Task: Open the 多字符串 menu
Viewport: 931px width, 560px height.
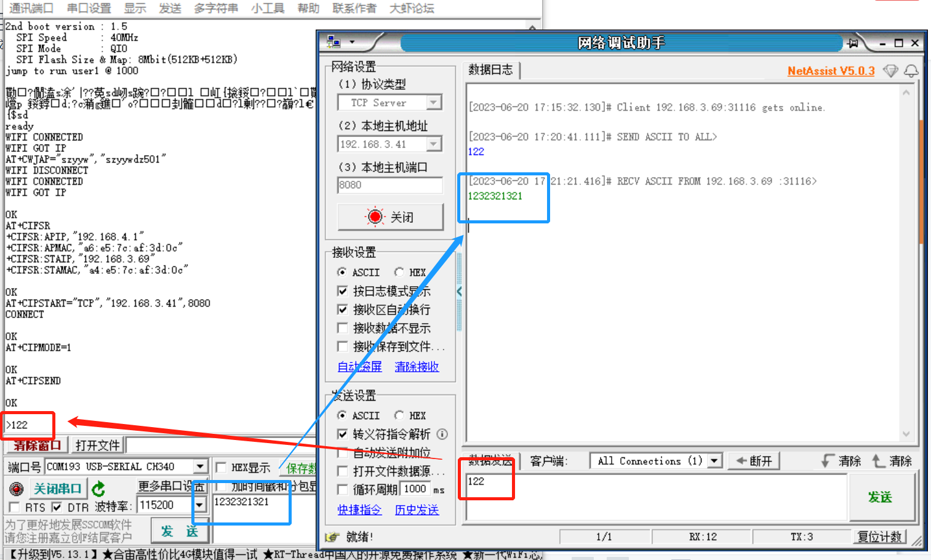Action: click(x=216, y=8)
